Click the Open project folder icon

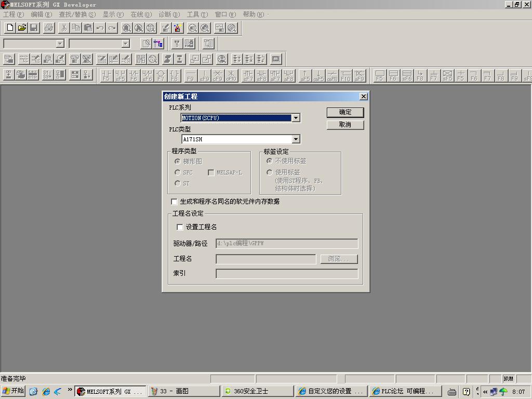click(22, 28)
